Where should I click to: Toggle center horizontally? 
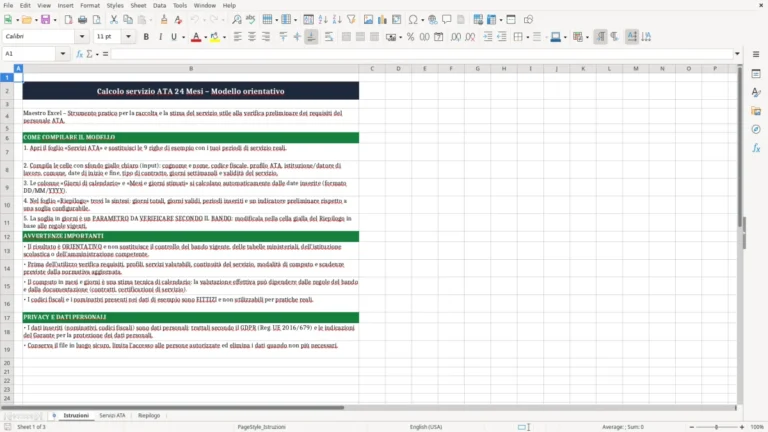[x=252, y=37]
